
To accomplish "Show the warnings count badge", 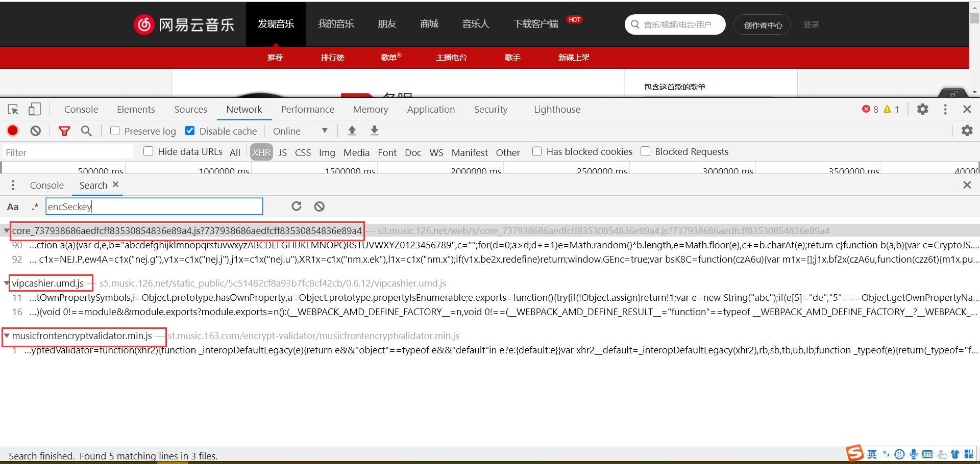I will tap(892, 109).
